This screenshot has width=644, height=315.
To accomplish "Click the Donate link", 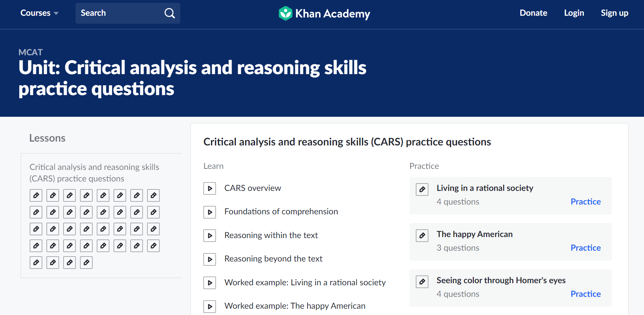I will pyautogui.click(x=533, y=13).
